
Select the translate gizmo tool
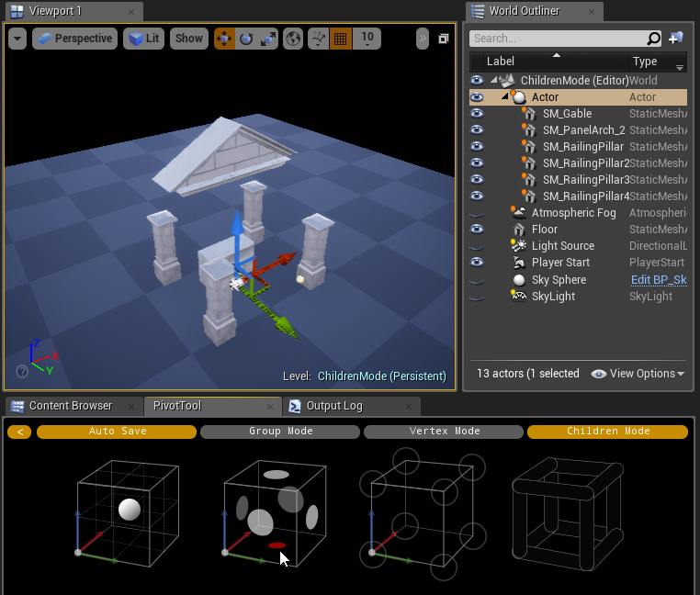click(224, 39)
